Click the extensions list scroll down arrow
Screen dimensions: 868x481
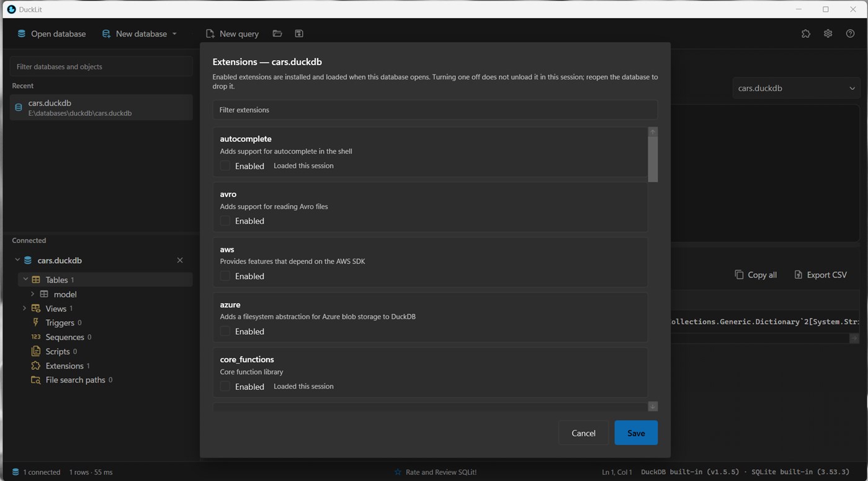coord(653,406)
